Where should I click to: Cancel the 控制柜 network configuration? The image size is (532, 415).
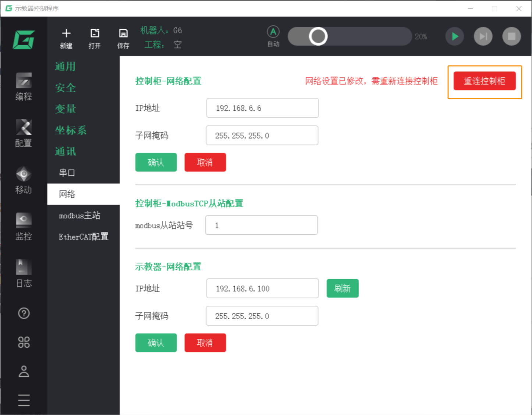click(205, 162)
